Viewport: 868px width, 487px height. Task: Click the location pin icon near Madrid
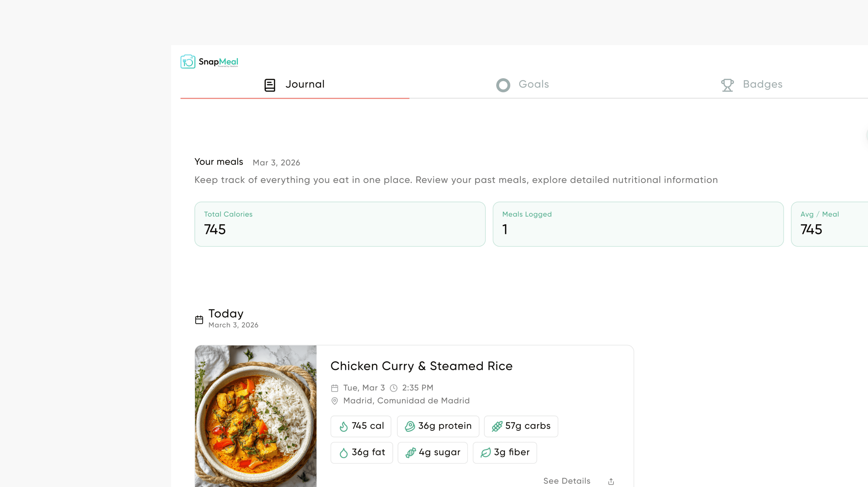[x=335, y=401]
